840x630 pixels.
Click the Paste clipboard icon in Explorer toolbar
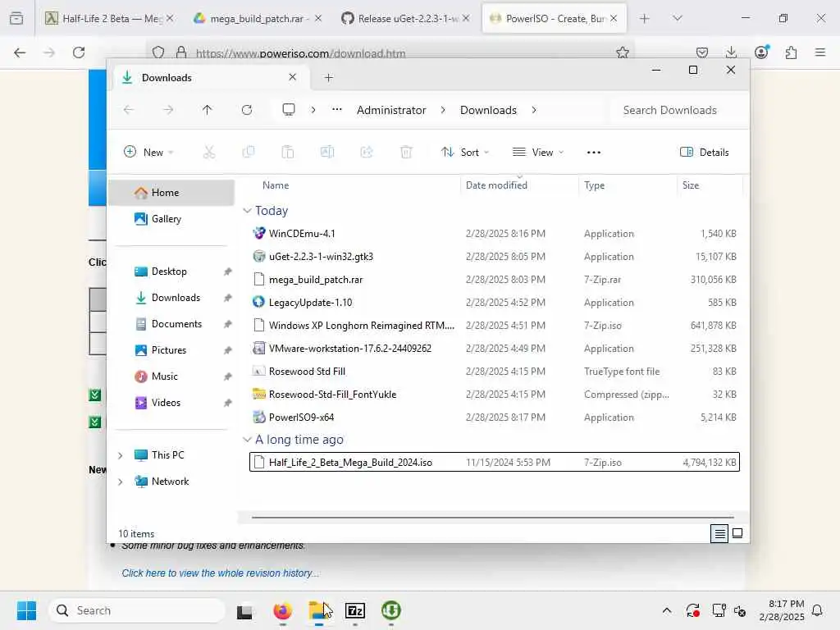tap(288, 152)
